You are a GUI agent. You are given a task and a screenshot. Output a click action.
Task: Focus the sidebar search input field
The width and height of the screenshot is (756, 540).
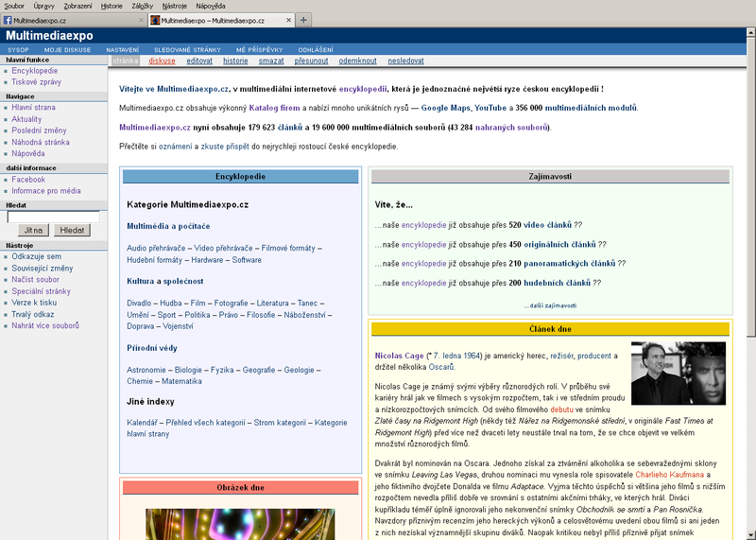53,217
